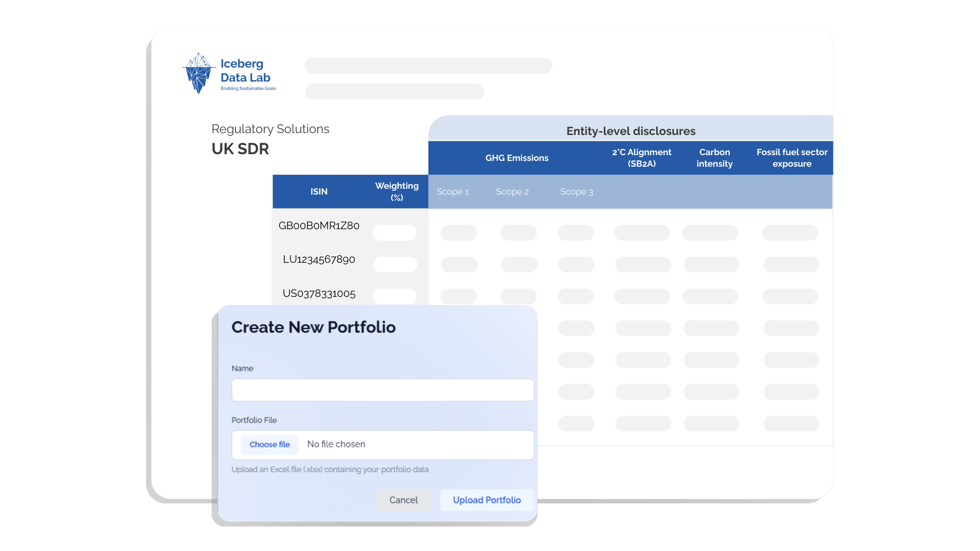Click the Weighting (%) column header
This screenshot has width=980, height=551.
click(x=396, y=192)
